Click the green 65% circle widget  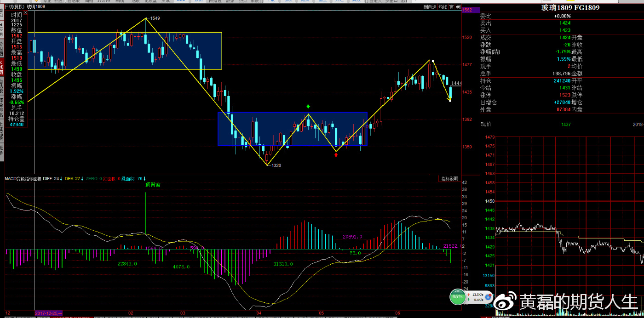point(457,297)
